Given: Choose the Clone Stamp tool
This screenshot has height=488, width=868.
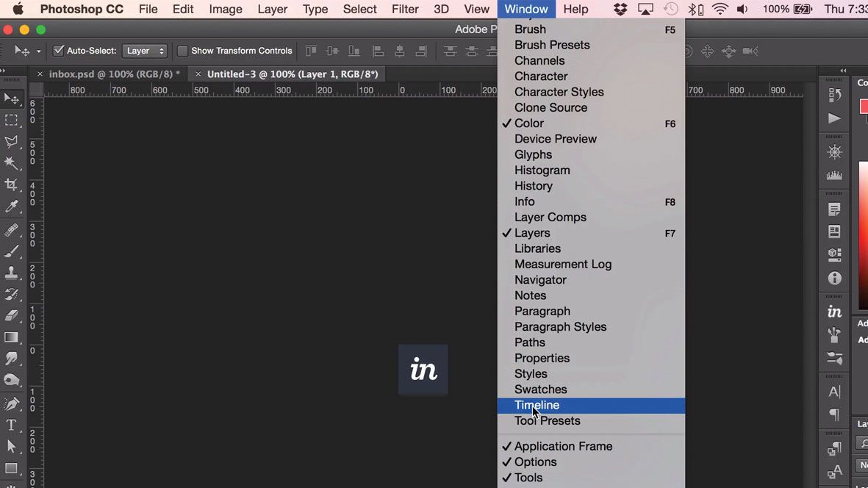Looking at the screenshot, I should coord(11,272).
